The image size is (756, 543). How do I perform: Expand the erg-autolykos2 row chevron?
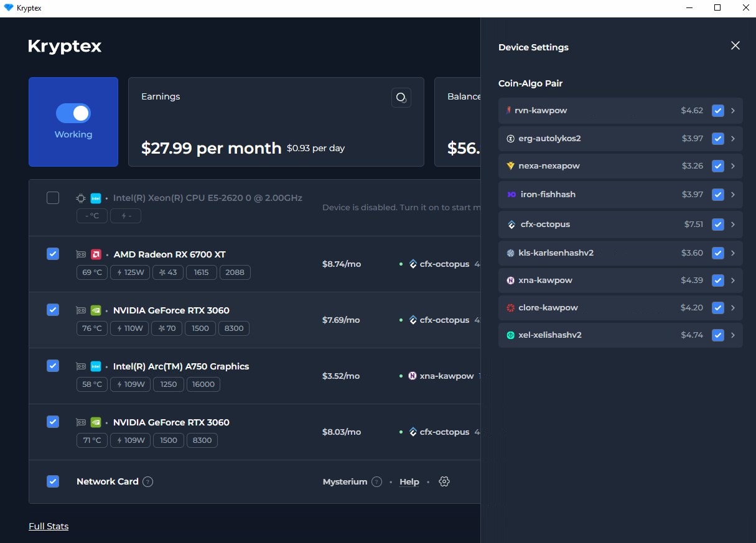pos(733,139)
